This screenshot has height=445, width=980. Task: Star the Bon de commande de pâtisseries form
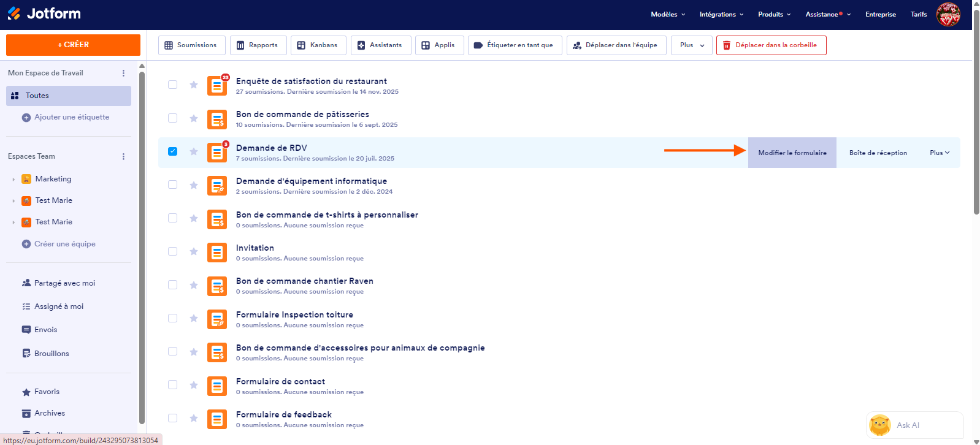194,118
